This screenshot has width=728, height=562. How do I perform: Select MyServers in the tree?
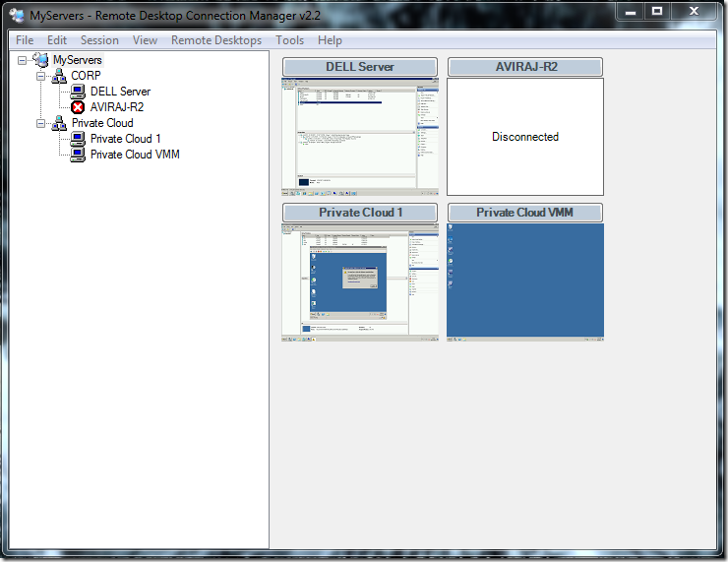coord(78,60)
